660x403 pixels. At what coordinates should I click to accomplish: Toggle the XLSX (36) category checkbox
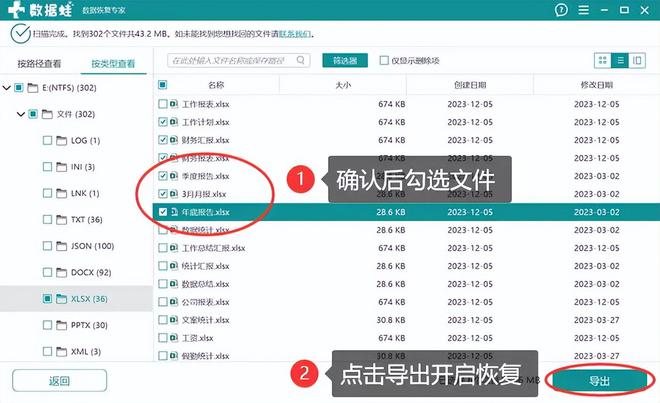(x=48, y=299)
